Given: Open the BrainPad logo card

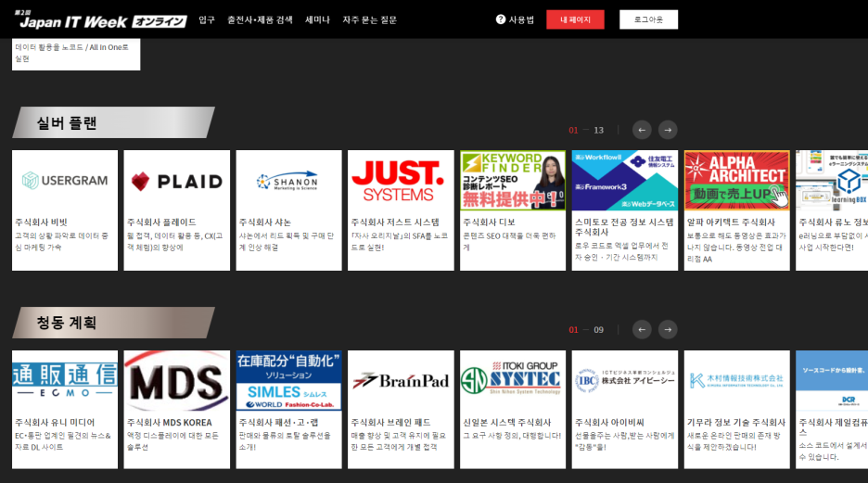Looking at the screenshot, I should pos(401,381).
